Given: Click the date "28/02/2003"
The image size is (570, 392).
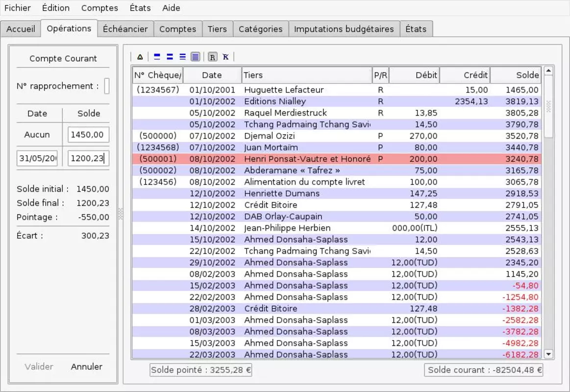Looking at the screenshot, I should coord(212,308).
